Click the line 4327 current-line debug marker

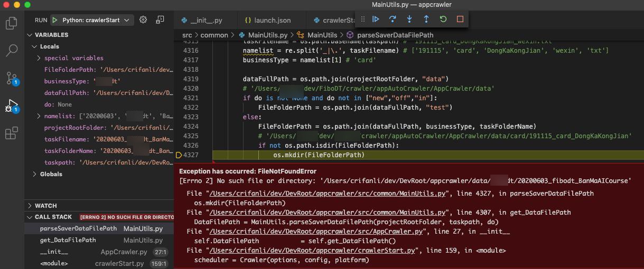pos(179,155)
